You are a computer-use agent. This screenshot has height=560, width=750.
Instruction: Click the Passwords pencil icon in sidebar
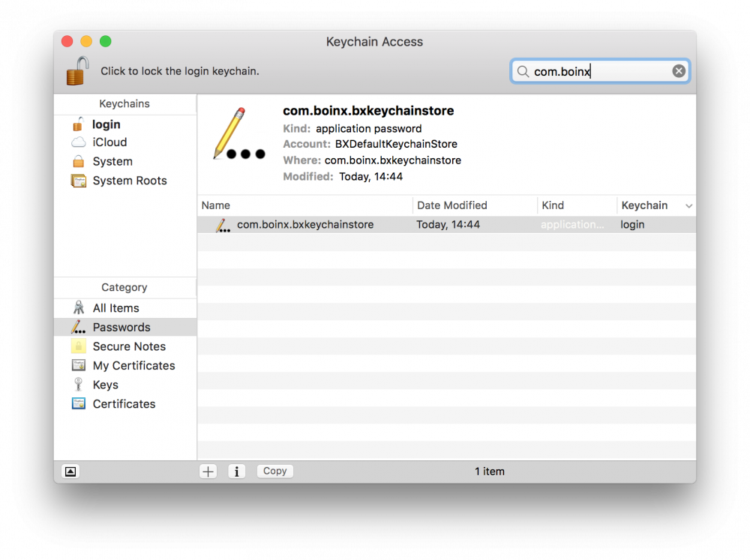(x=79, y=327)
